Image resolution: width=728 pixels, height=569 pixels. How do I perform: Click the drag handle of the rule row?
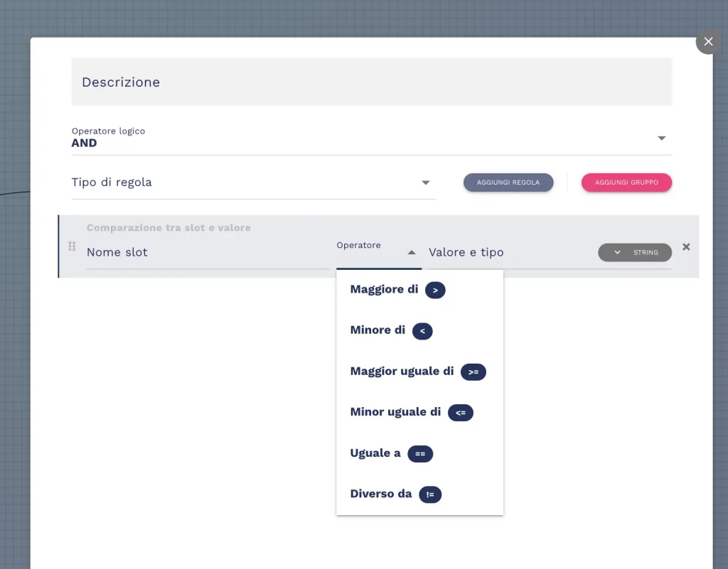(72, 246)
